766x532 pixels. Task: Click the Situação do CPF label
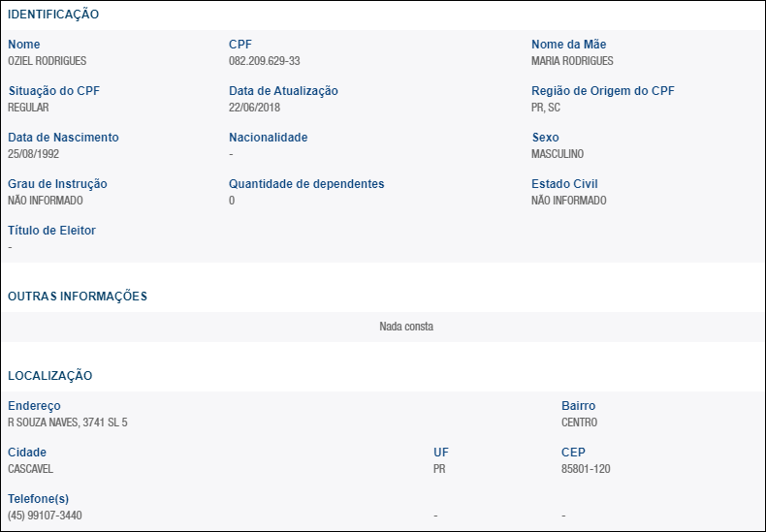[53, 91]
